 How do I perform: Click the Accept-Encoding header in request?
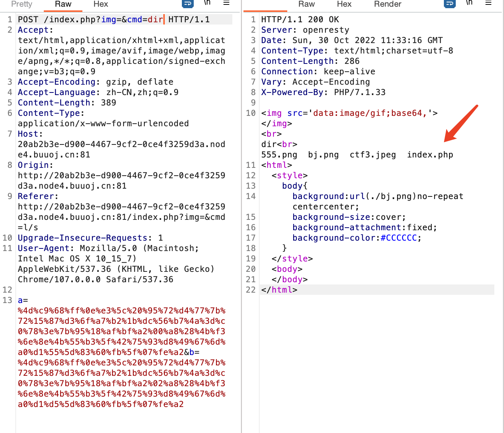tap(95, 82)
